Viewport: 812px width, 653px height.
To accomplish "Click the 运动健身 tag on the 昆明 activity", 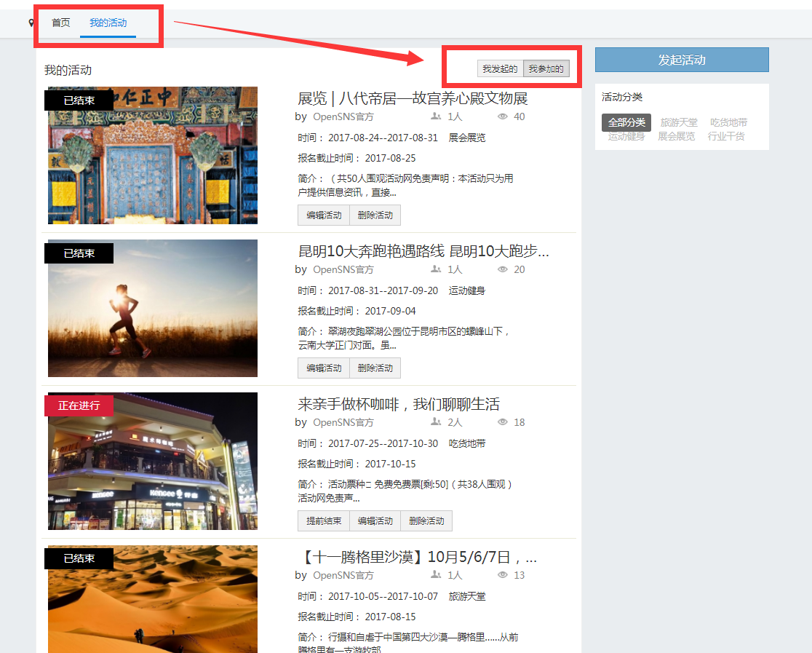I will 467,290.
